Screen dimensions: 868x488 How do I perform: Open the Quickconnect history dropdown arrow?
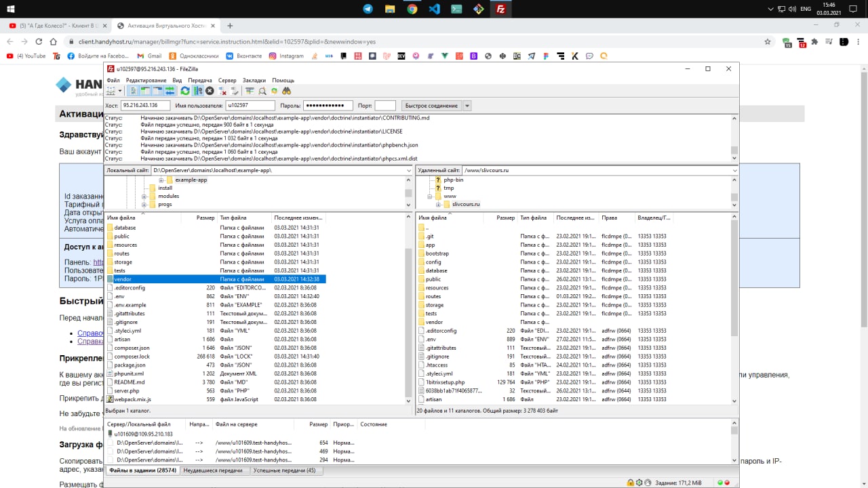tap(467, 106)
